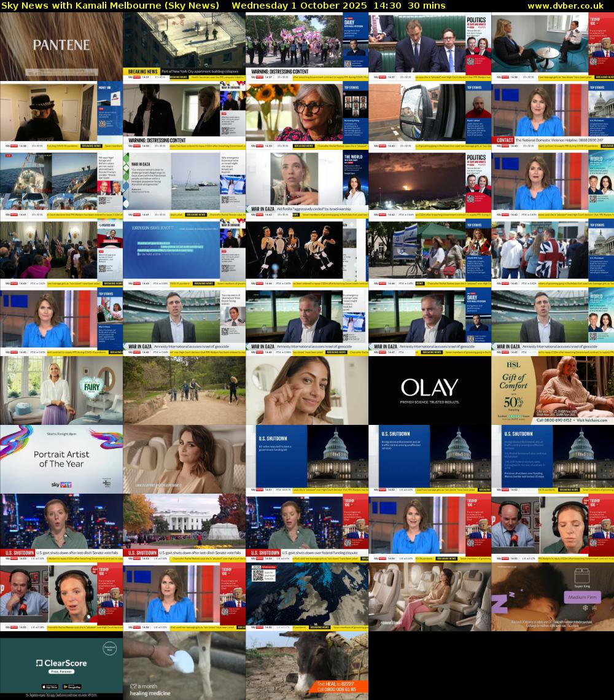Click the Sky News with Kamali Melbourne title
This screenshot has height=700, width=614.
pyautogui.click(x=111, y=6)
